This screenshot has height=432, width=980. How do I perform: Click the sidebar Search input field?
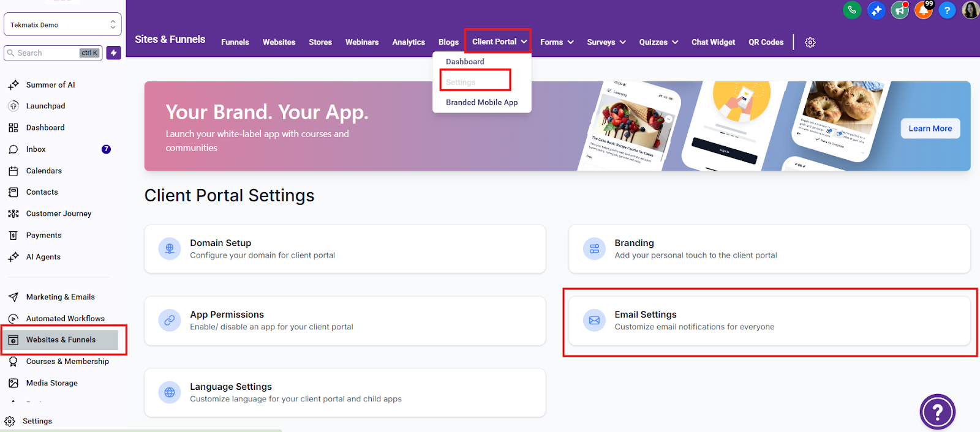click(x=53, y=53)
